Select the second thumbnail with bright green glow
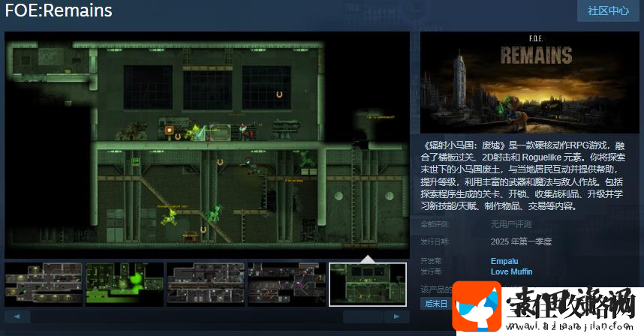 pos(125,285)
